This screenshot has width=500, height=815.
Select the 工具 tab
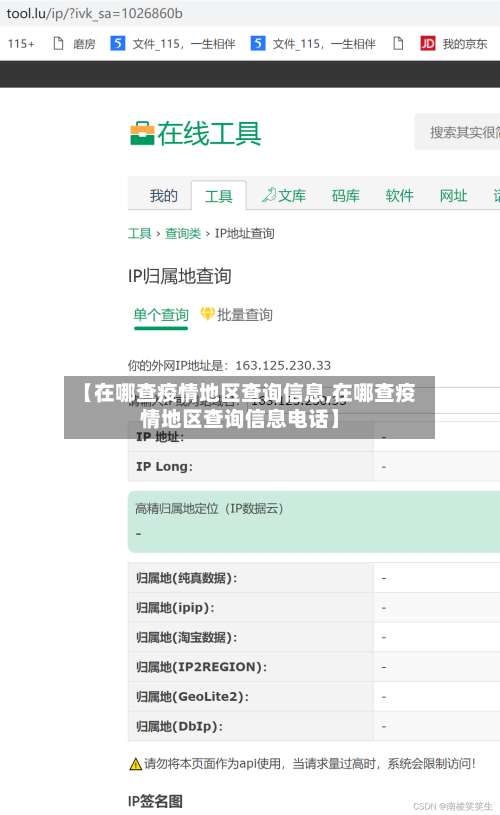(x=218, y=196)
